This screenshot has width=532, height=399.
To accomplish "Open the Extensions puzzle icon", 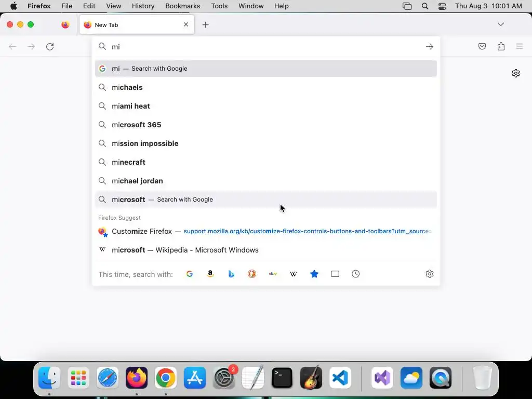I will click(501, 46).
